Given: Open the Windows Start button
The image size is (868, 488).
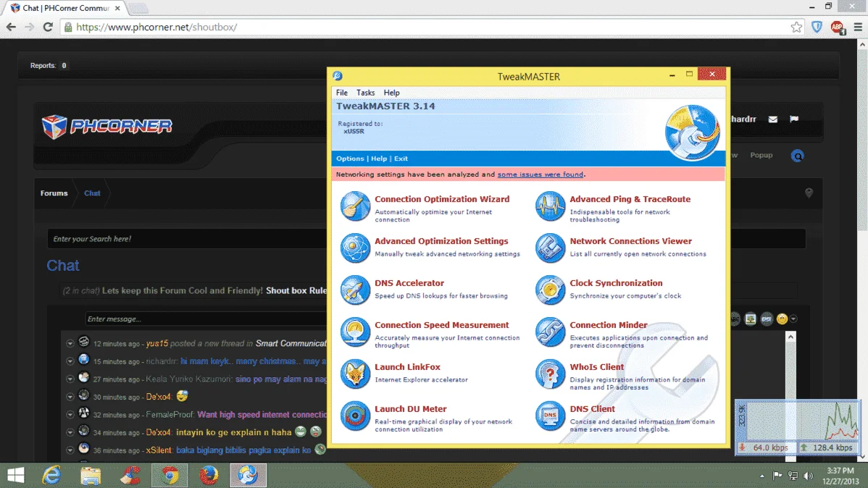Looking at the screenshot, I should coord(15,475).
